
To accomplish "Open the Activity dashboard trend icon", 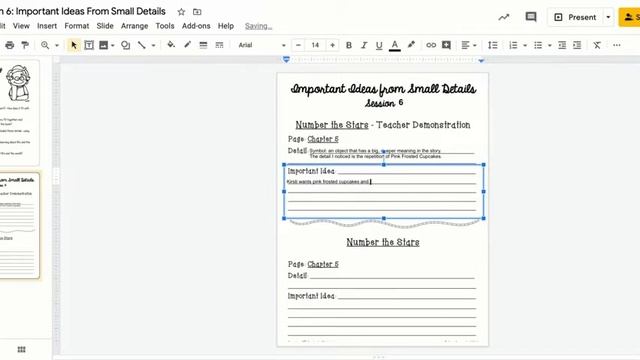I will tap(504, 17).
